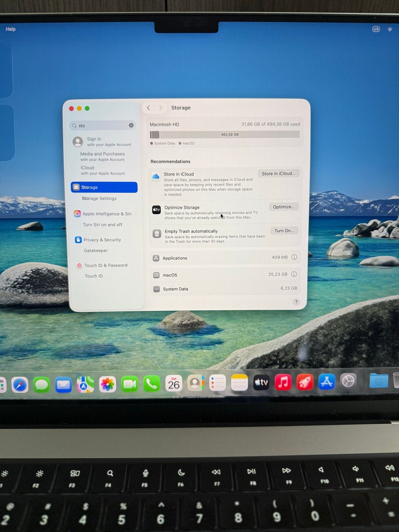This screenshot has width=399, height=532.
Task: Open Turn Siri on and off result
Action: click(x=102, y=225)
